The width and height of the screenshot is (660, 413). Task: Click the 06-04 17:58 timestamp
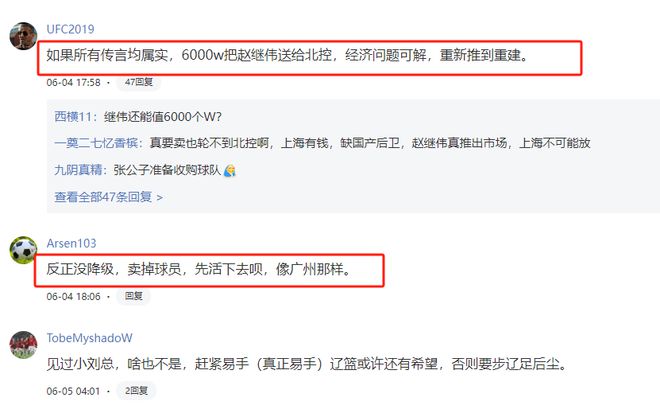tap(73, 82)
